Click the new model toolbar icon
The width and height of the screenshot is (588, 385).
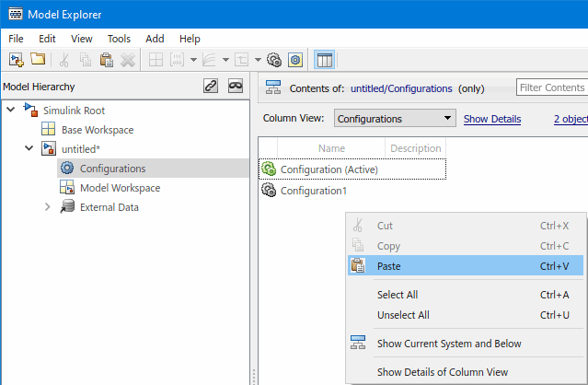click(x=16, y=59)
